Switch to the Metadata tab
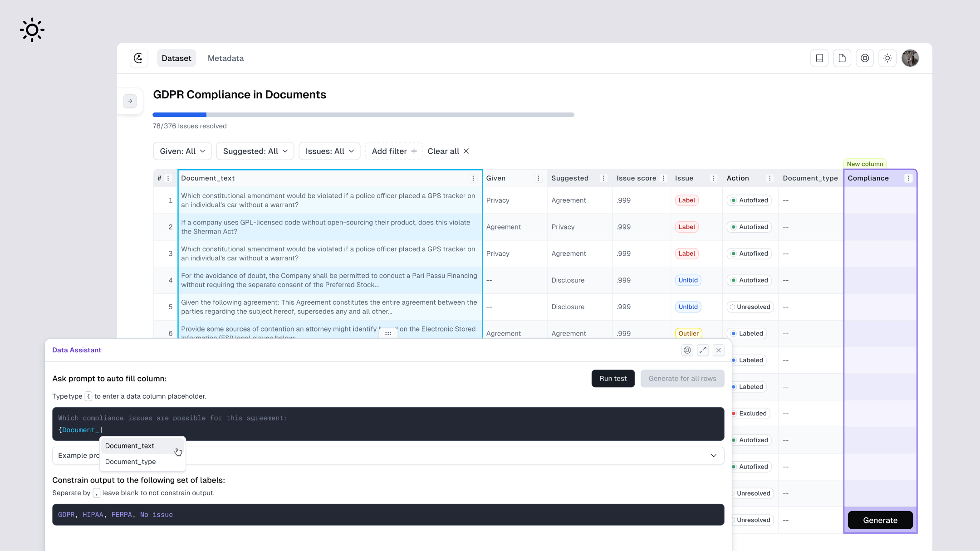 (x=225, y=58)
